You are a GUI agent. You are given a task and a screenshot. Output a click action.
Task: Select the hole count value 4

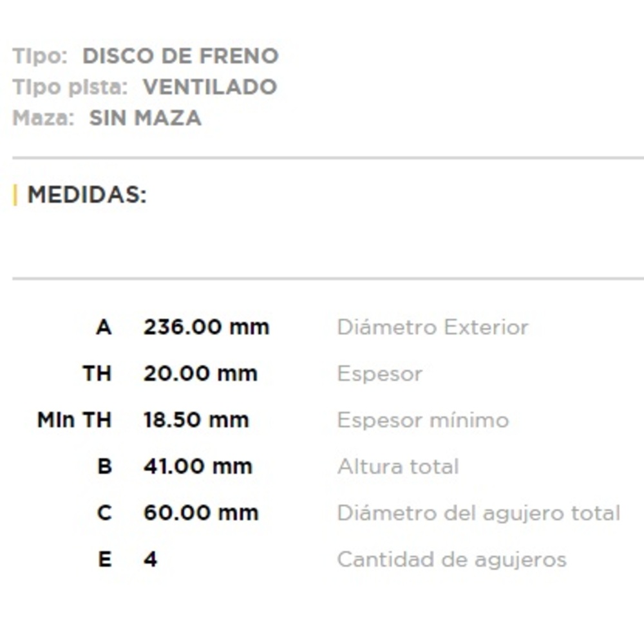[x=150, y=559]
